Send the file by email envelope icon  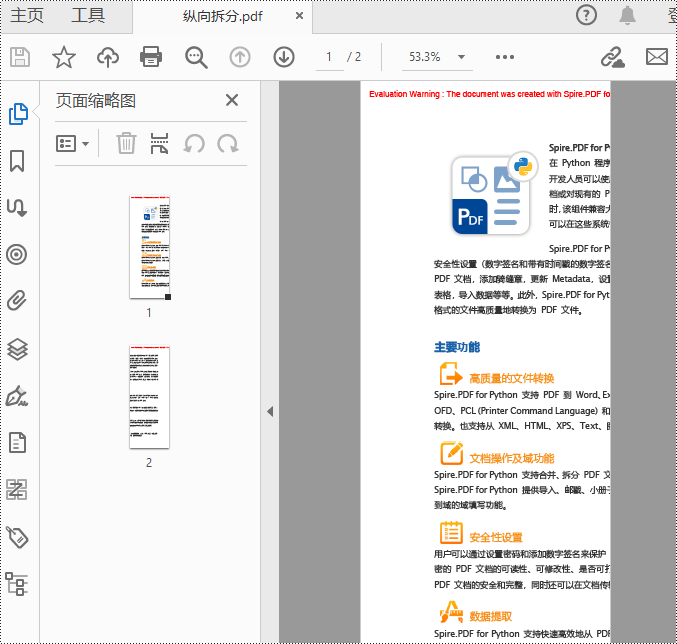click(657, 57)
